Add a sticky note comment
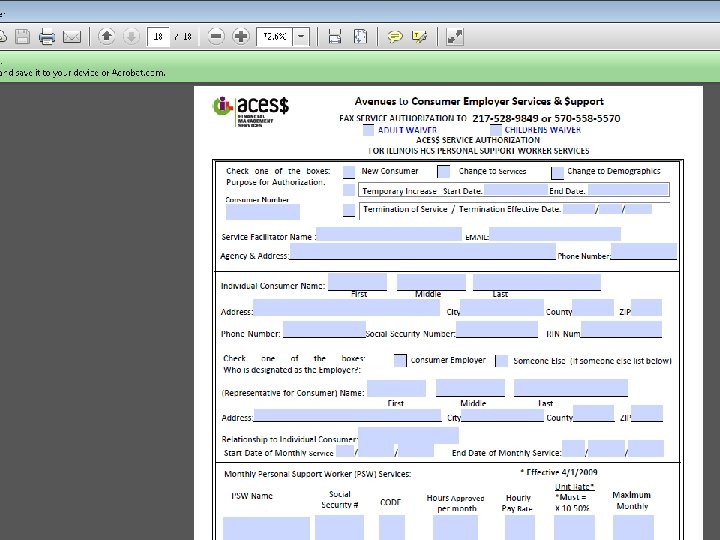This screenshot has height=540, width=720. pyautogui.click(x=394, y=37)
